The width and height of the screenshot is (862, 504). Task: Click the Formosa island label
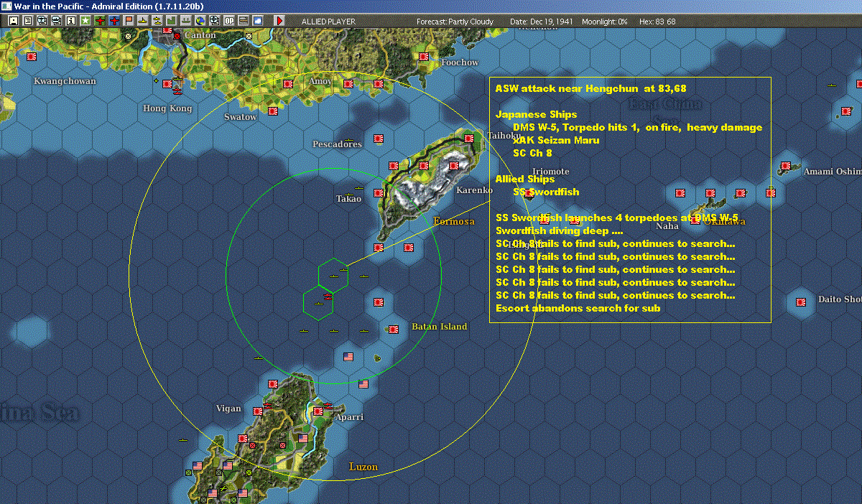(x=454, y=221)
